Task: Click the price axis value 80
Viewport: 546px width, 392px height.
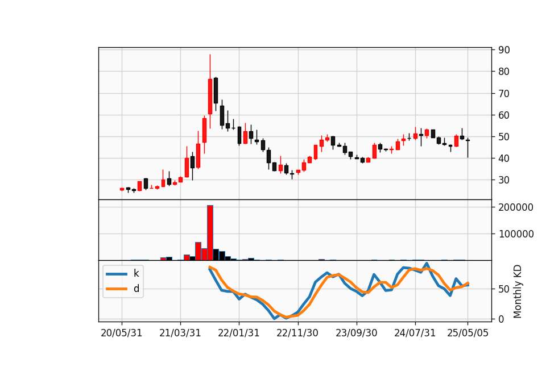Action: [504, 72]
